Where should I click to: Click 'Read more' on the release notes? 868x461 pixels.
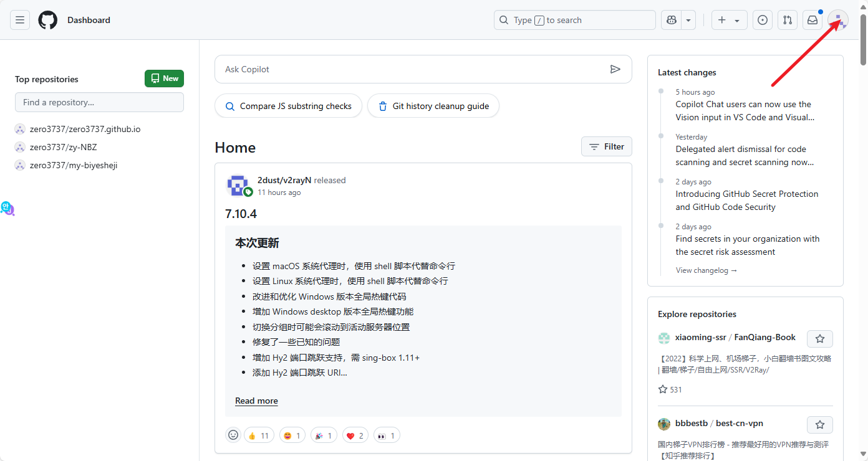(256, 401)
